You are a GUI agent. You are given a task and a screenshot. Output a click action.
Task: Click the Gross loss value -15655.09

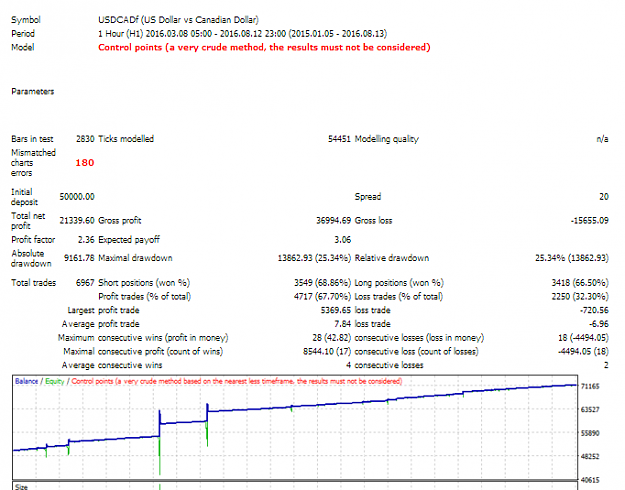590,220
